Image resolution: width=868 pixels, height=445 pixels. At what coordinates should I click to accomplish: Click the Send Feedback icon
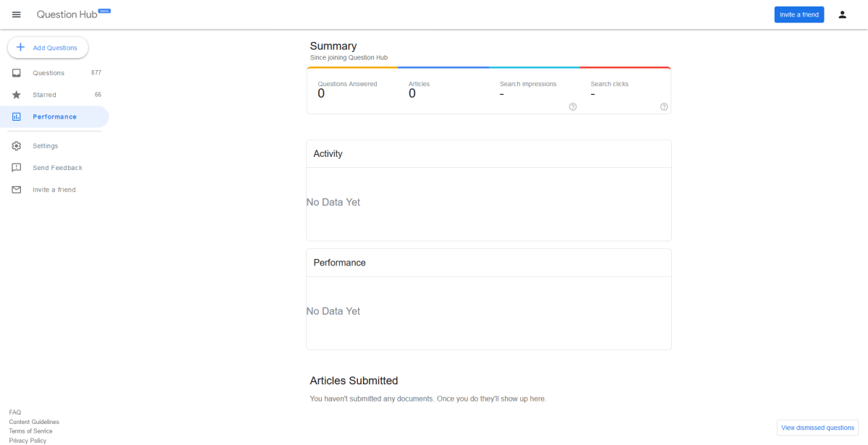click(x=17, y=168)
